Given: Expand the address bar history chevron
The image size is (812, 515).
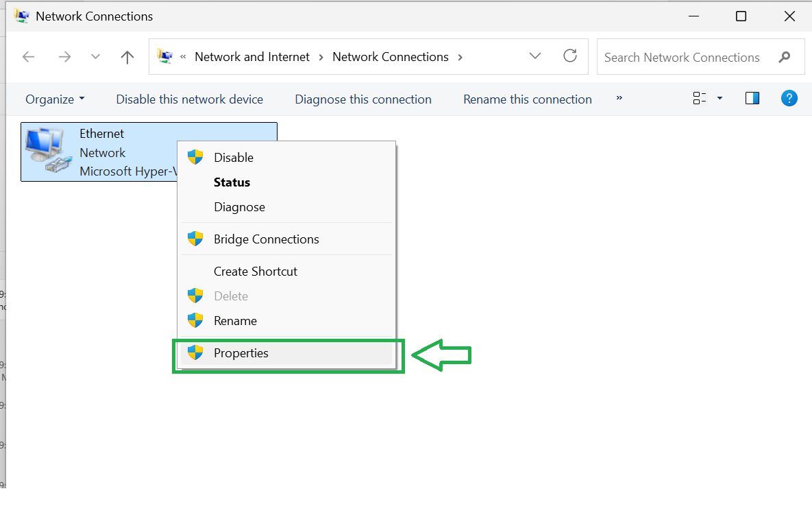Looking at the screenshot, I should 535,56.
